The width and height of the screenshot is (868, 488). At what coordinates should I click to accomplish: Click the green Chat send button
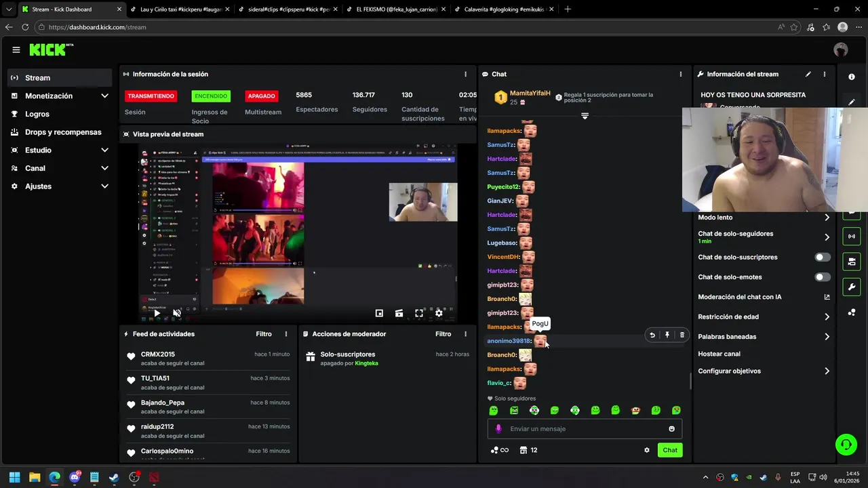pyautogui.click(x=670, y=450)
